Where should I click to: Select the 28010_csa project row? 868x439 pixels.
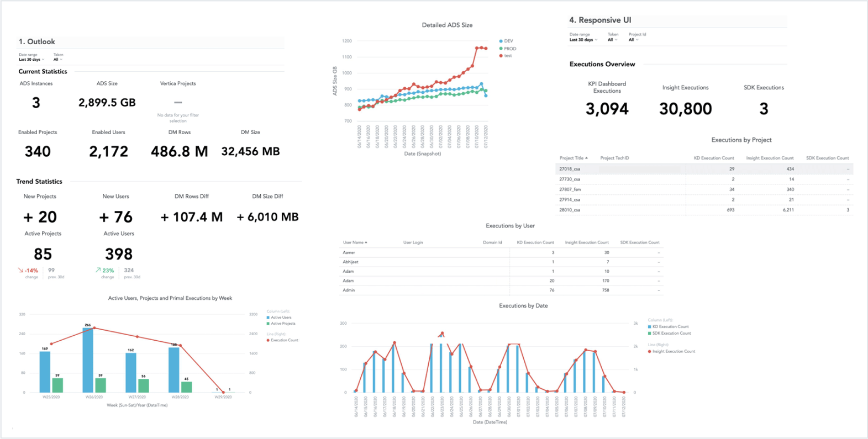point(704,210)
